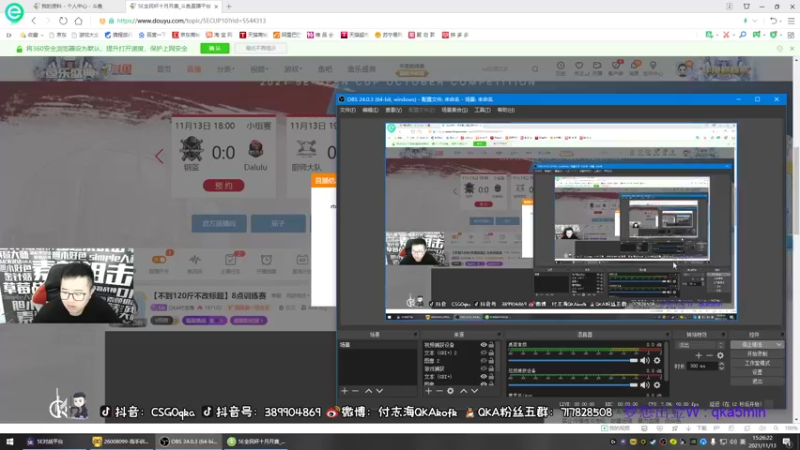Open OBS 帮助(H) menu

click(506, 110)
